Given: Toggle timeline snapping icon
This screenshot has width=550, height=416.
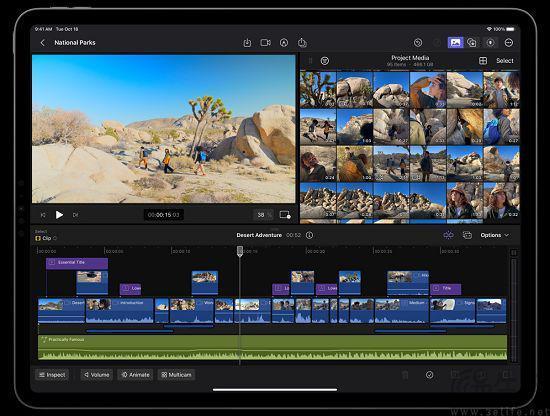Looking at the screenshot, I should (448, 235).
